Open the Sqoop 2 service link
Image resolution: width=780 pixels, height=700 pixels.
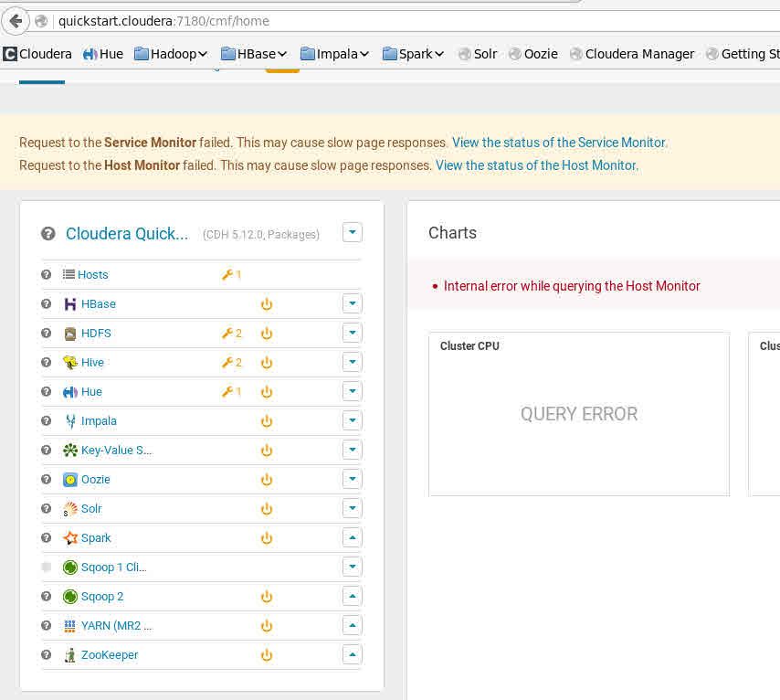pyautogui.click(x=102, y=597)
